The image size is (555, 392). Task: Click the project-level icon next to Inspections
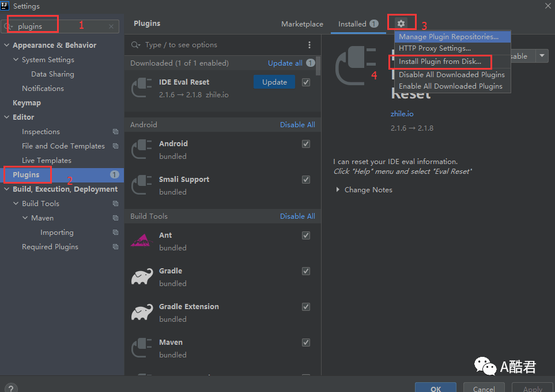click(115, 131)
